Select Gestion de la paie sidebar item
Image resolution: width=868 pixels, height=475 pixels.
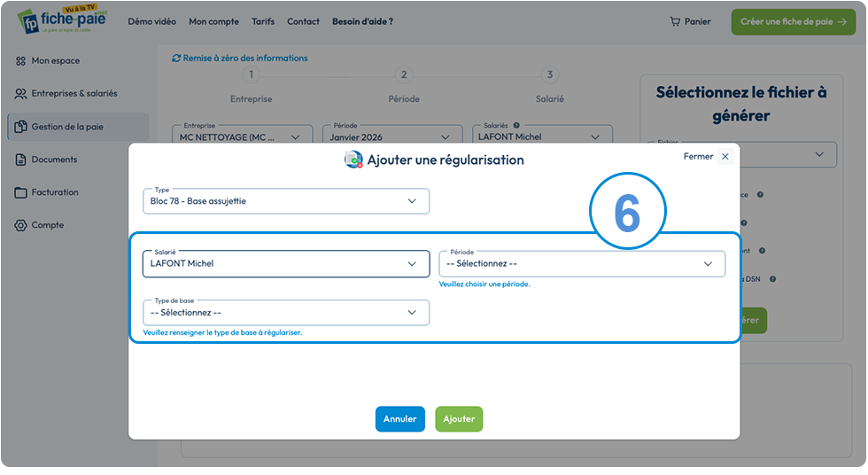[x=79, y=127]
